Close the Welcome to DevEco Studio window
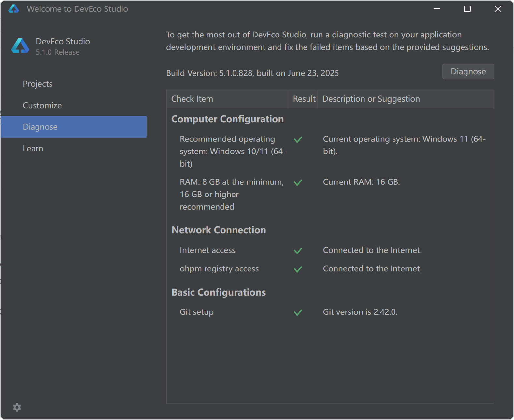 click(x=498, y=9)
